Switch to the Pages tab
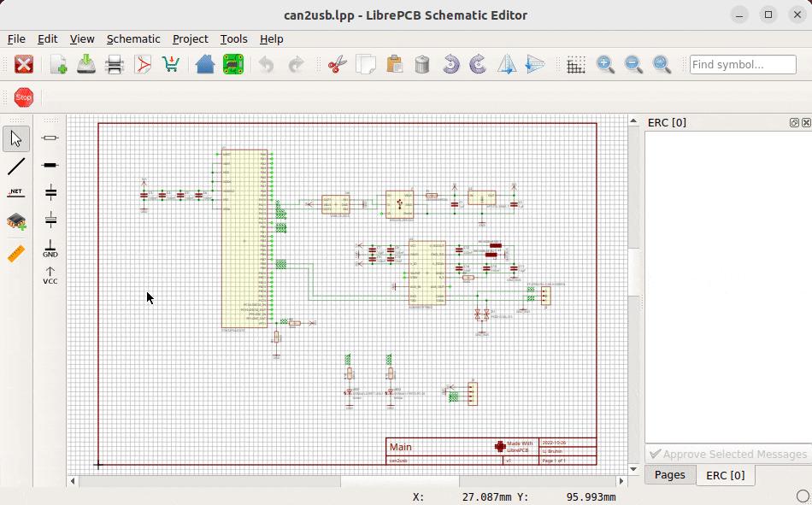812x505 pixels. pos(670,475)
